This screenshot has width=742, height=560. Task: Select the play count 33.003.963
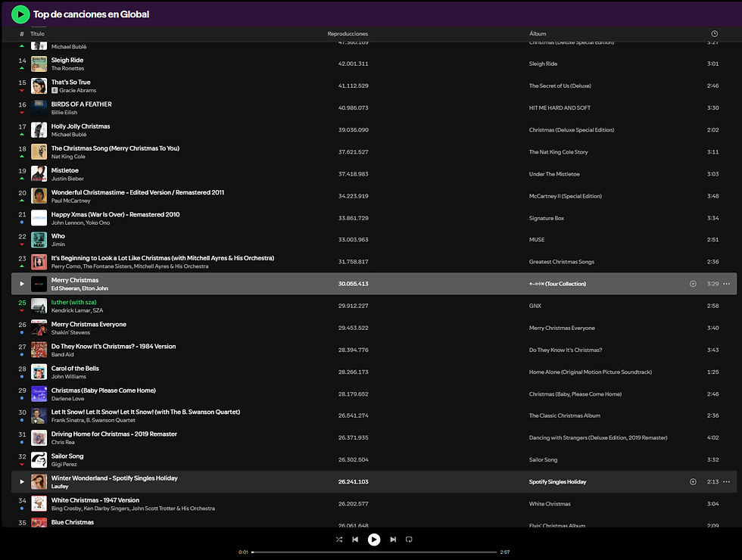click(353, 240)
